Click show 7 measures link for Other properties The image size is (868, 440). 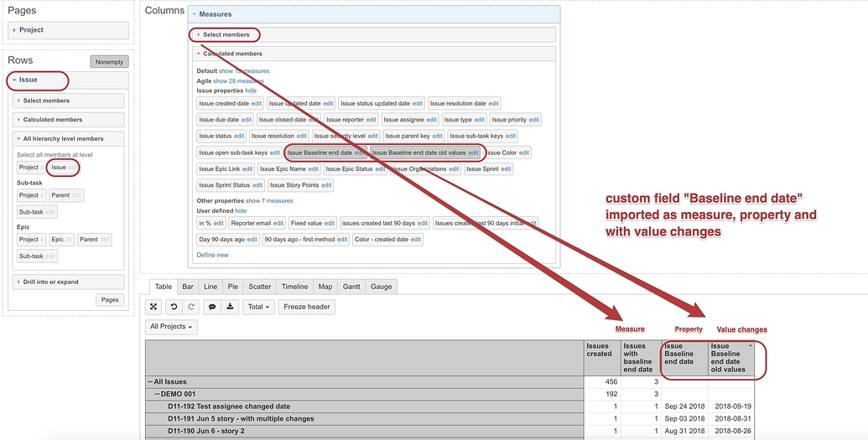pos(268,201)
